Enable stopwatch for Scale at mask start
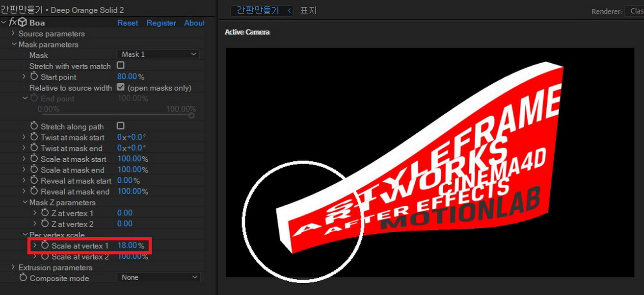Viewport: 644px width, 295px height. pos(34,159)
